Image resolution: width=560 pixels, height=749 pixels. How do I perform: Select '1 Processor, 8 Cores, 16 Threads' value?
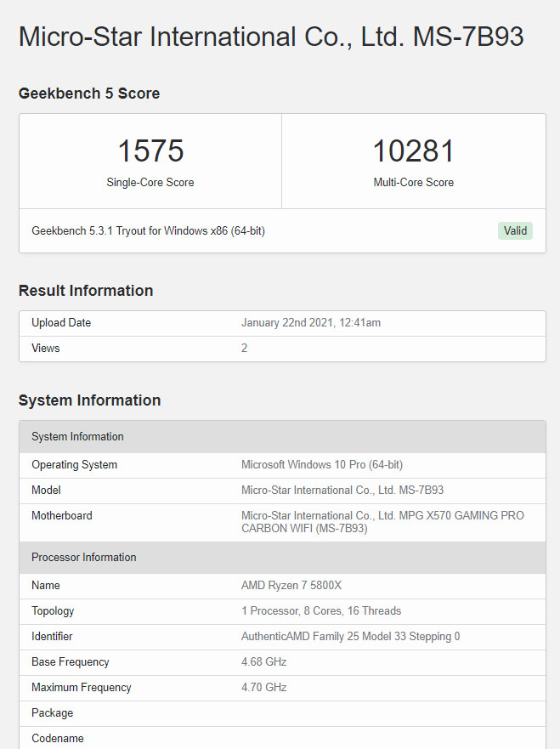point(321,611)
